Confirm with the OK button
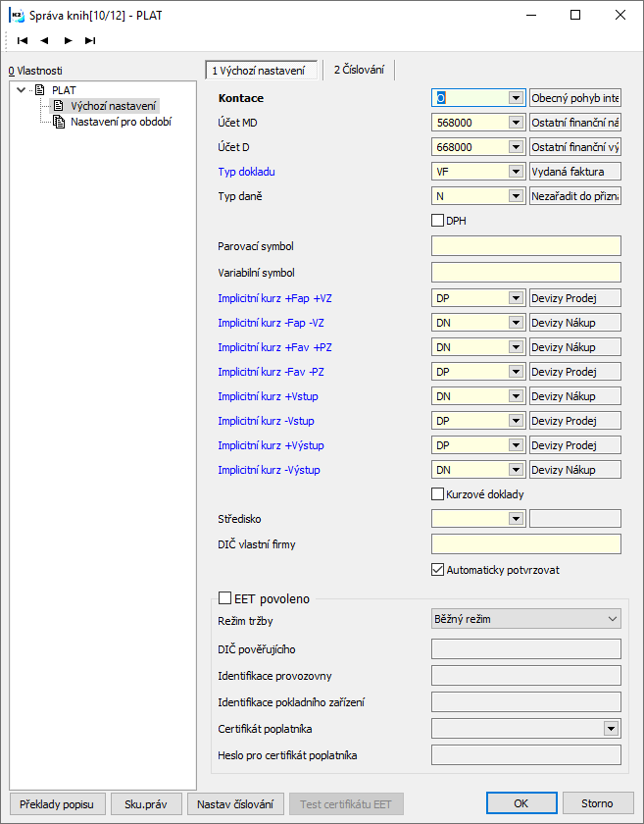This screenshot has height=824, width=644. click(x=521, y=803)
